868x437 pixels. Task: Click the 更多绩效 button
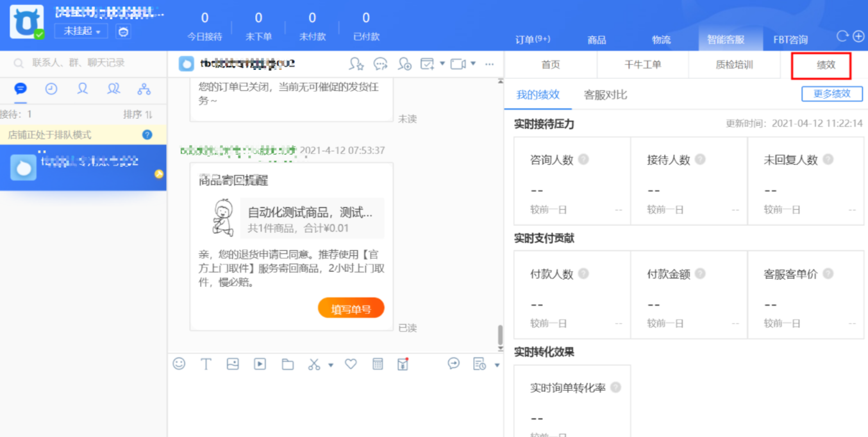pyautogui.click(x=831, y=94)
